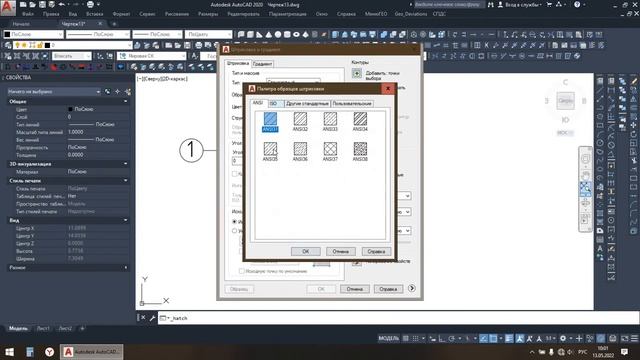640x360 pixels.
Task: Open the 'Рисование' menu
Action: click(176, 14)
